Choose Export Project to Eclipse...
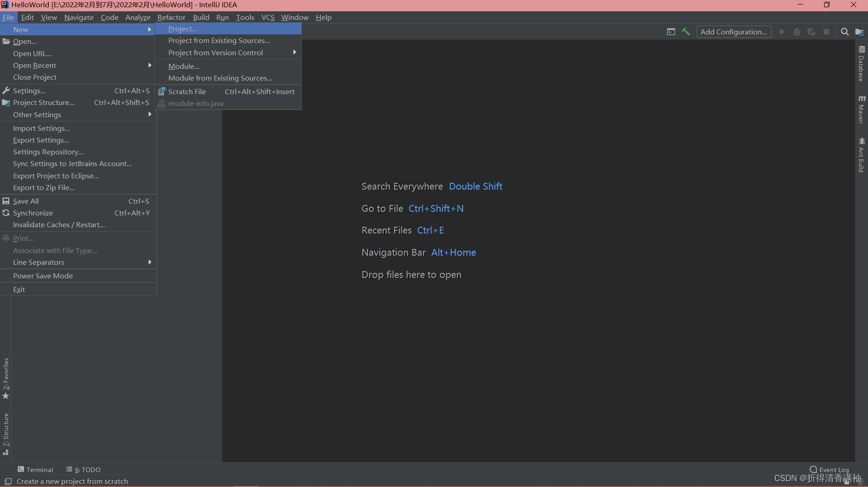This screenshot has height=487, width=868. point(78,176)
